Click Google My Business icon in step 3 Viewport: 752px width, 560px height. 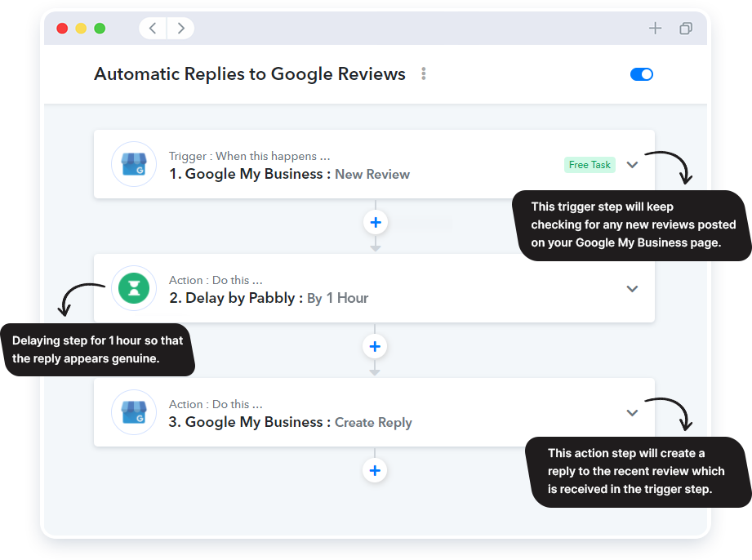pyautogui.click(x=134, y=412)
